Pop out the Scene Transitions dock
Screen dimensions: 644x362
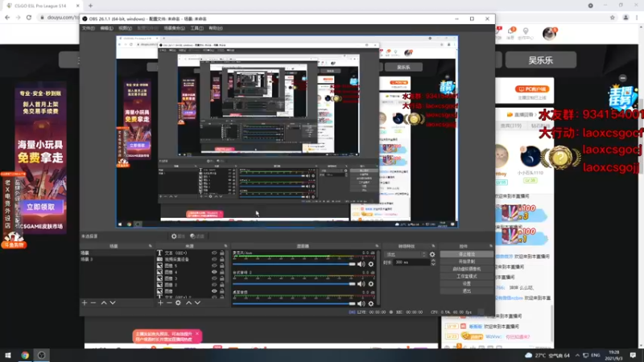433,246
